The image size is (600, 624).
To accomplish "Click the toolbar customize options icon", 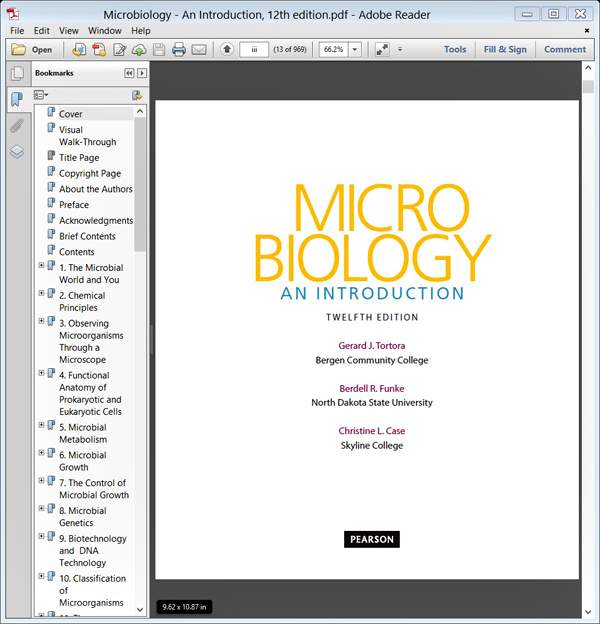I will 400,49.
